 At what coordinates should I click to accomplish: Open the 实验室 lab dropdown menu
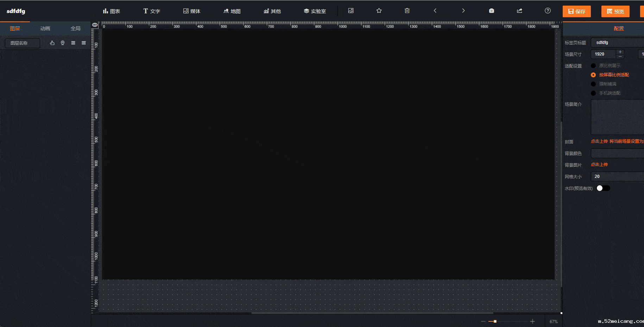click(315, 11)
